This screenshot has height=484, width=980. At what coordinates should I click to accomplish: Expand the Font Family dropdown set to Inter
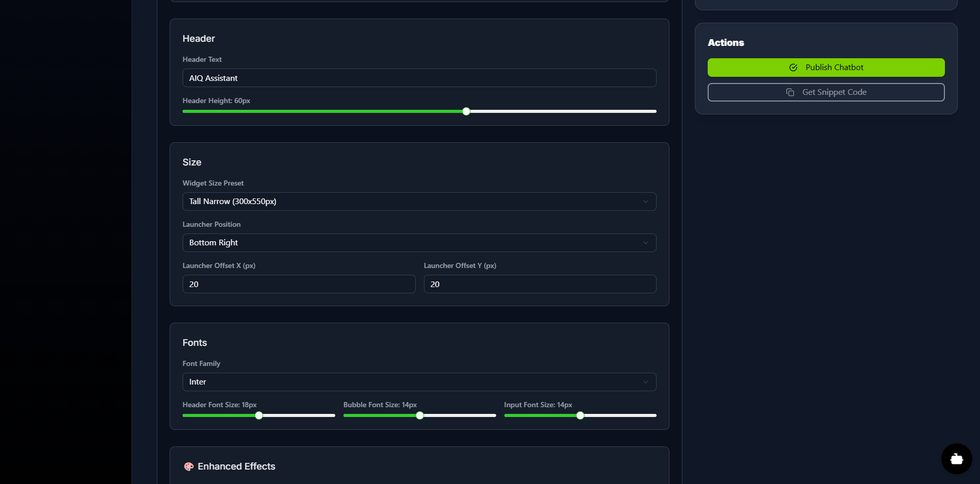click(x=419, y=382)
